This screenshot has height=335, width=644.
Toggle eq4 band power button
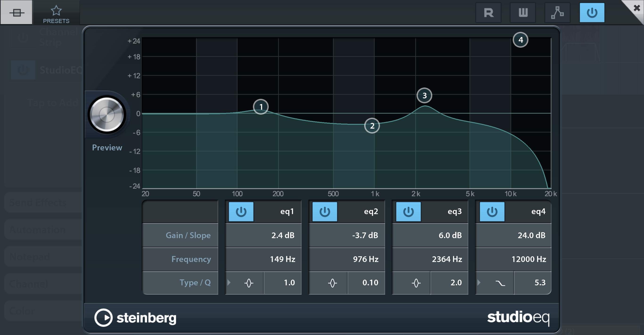click(x=492, y=212)
